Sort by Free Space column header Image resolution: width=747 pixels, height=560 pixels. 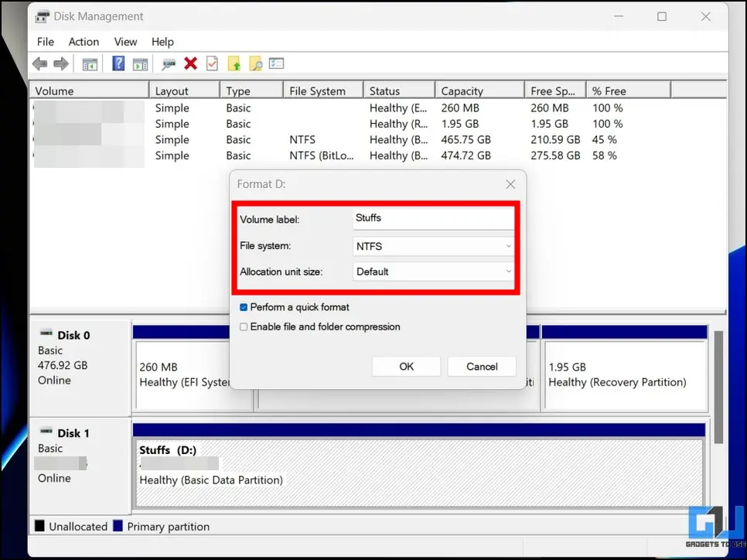click(555, 90)
